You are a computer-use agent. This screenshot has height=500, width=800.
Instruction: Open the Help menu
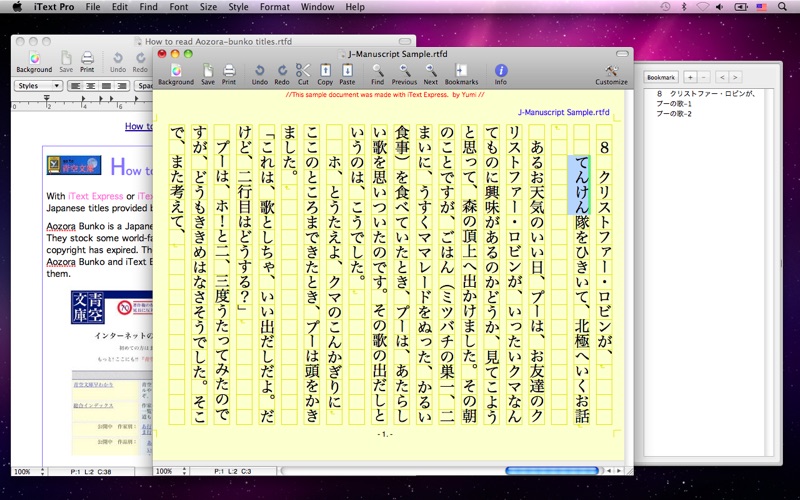click(355, 7)
